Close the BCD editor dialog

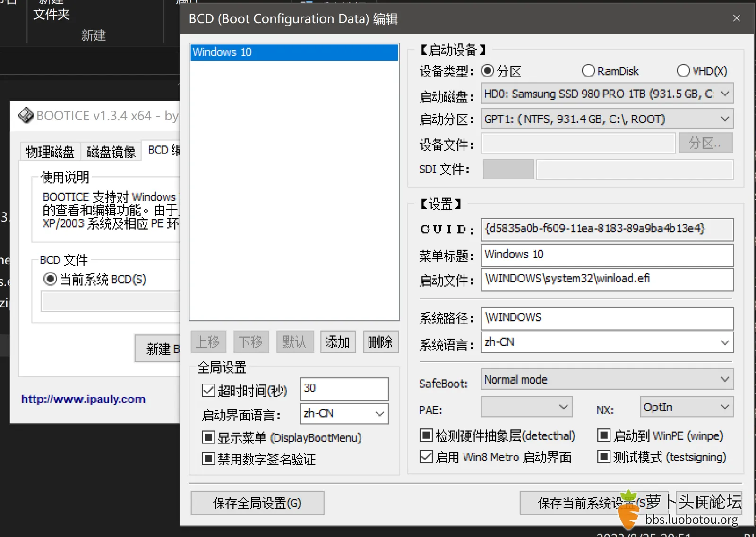tap(736, 18)
